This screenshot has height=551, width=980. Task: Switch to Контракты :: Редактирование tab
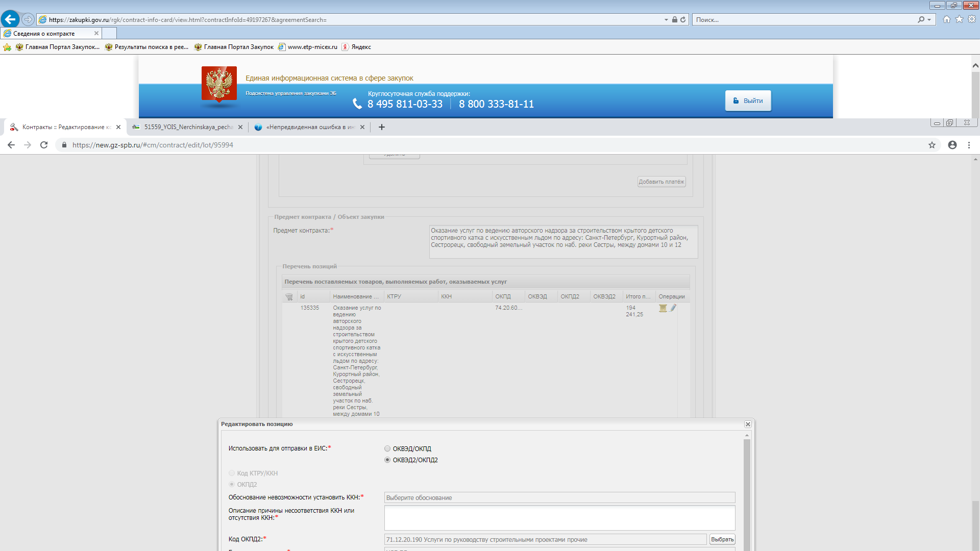coord(66,127)
